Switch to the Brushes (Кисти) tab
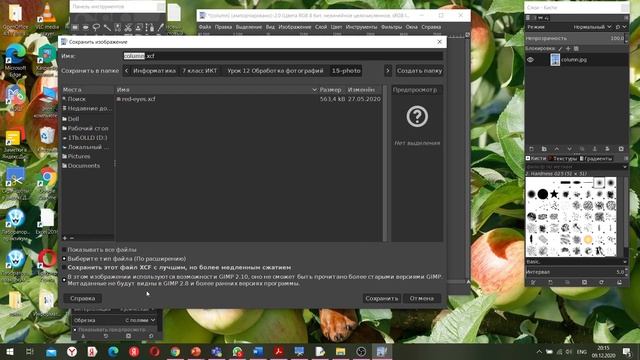 point(536,158)
